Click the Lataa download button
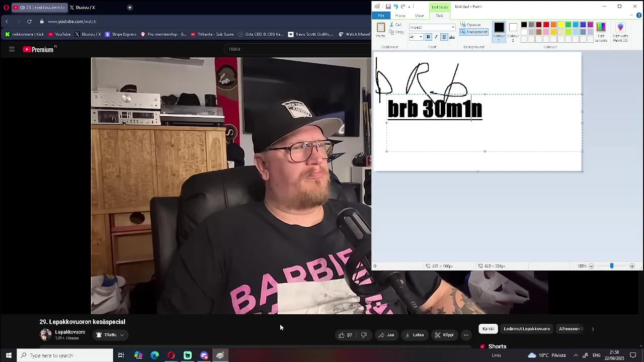 [415, 335]
